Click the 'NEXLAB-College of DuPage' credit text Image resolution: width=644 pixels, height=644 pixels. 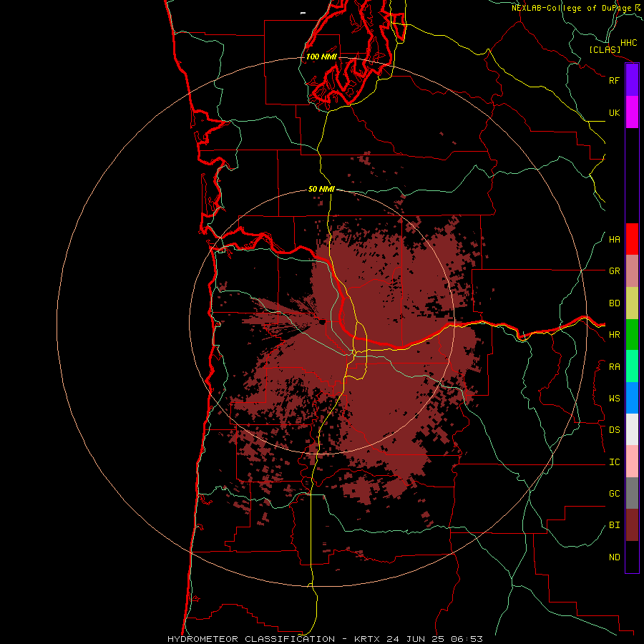tap(571, 8)
